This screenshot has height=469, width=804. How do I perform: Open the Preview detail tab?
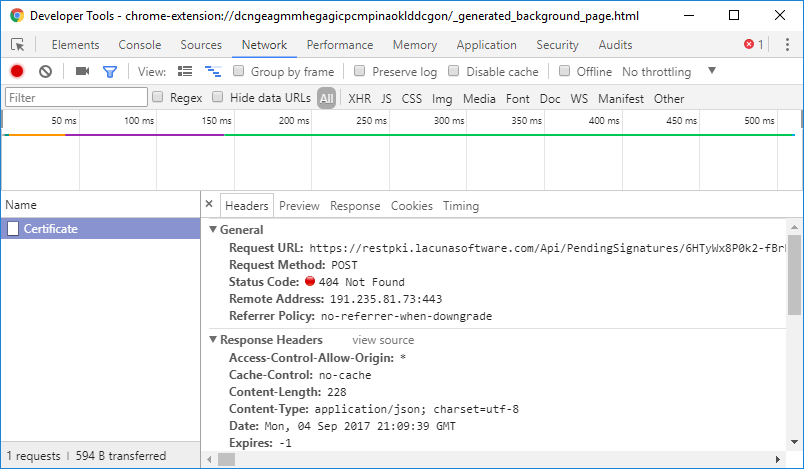(x=299, y=206)
